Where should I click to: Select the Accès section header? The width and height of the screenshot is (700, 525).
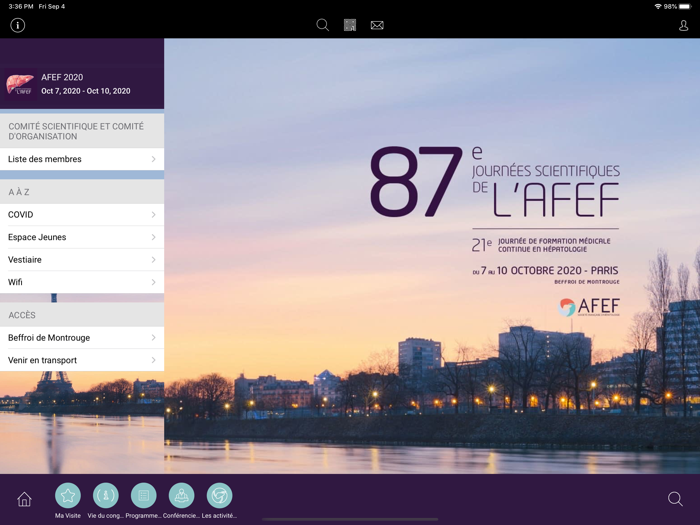coord(82,315)
